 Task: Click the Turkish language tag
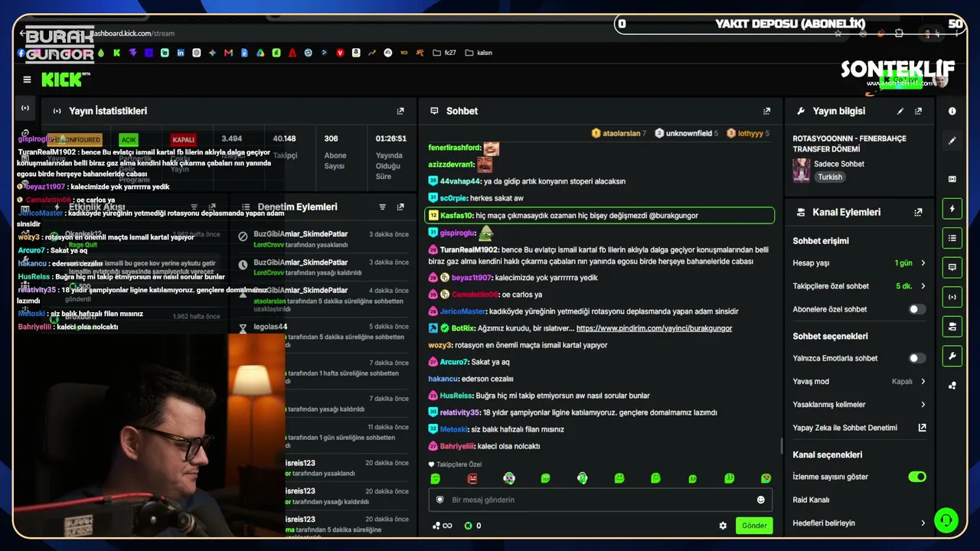coord(829,177)
